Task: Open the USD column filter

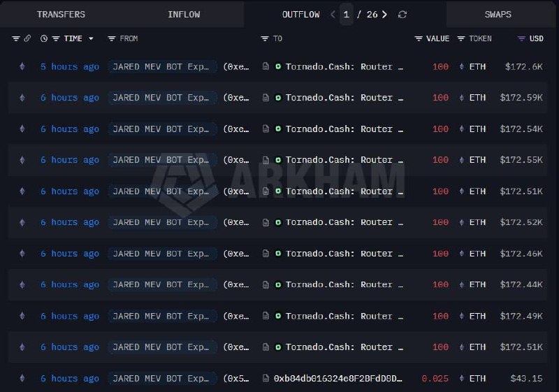Action: tap(521, 38)
